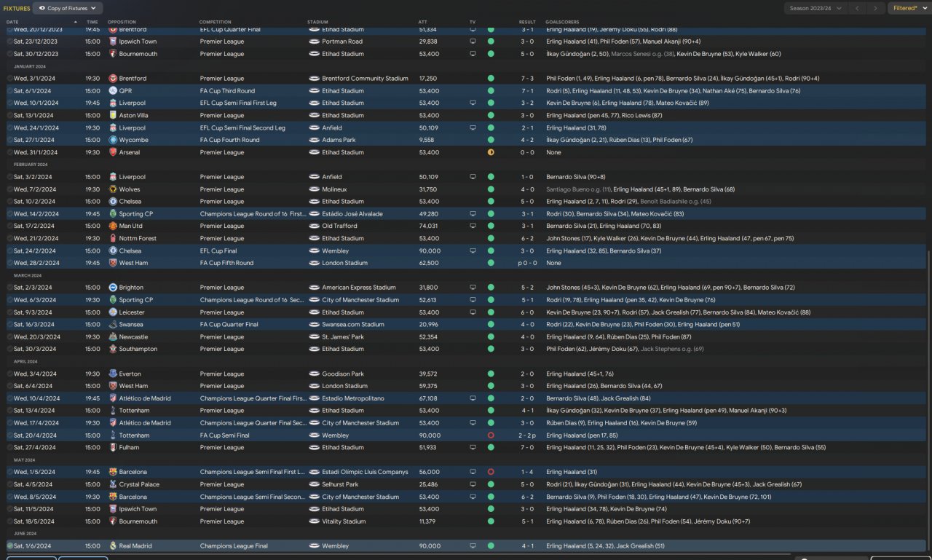Go to the previous season with the left arrow
Screen dimensions: 932x560
click(858, 8)
